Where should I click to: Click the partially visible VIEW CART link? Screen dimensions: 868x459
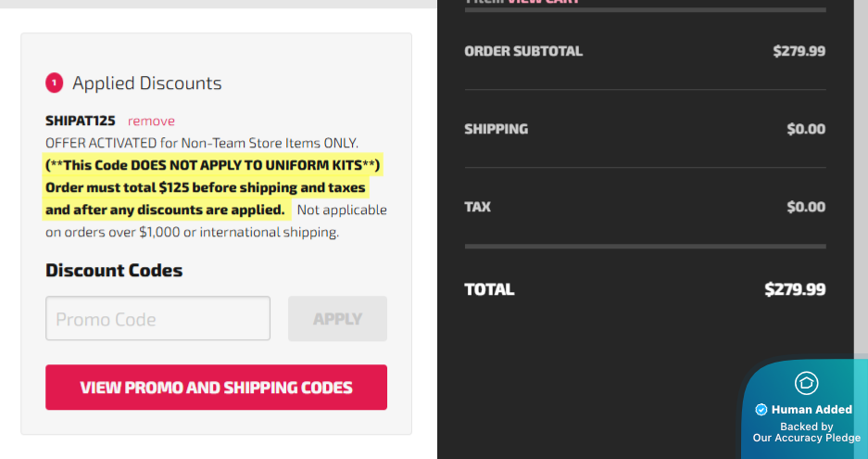[x=544, y=2]
